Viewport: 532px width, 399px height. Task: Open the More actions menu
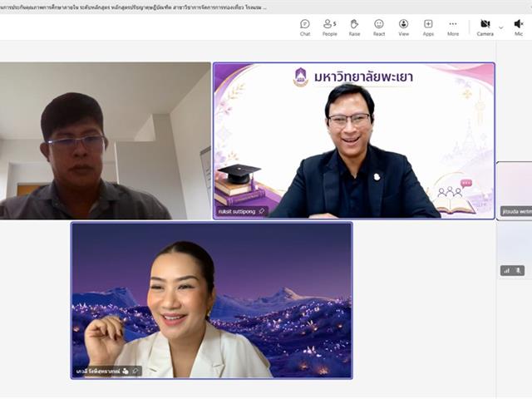(x=453, y=27)
